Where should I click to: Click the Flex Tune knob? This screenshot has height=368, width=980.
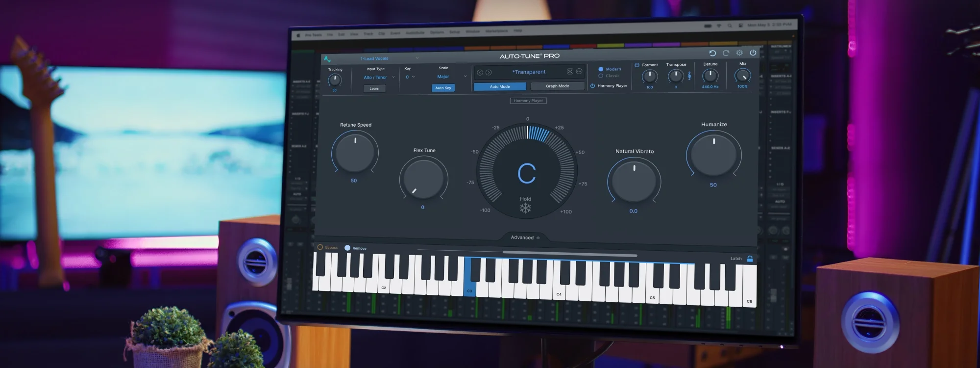pyautogui.click(x=423, y=179)
